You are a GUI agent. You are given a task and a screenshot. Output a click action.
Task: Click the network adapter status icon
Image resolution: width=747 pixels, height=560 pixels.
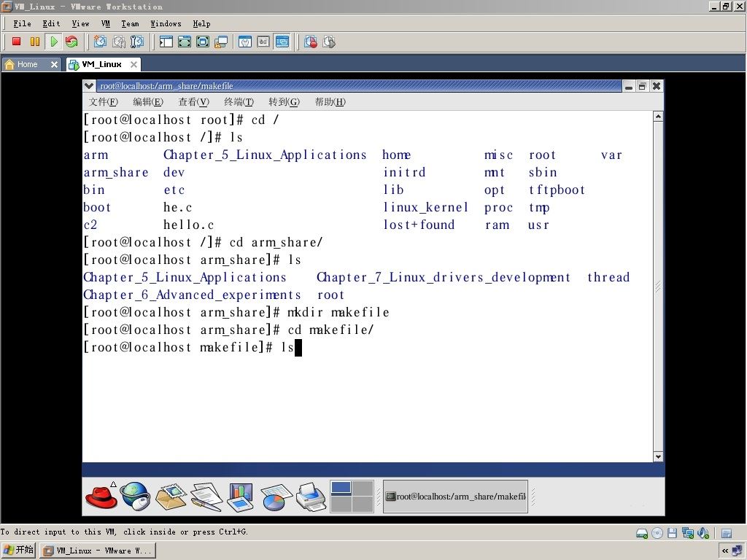[687, 533]
